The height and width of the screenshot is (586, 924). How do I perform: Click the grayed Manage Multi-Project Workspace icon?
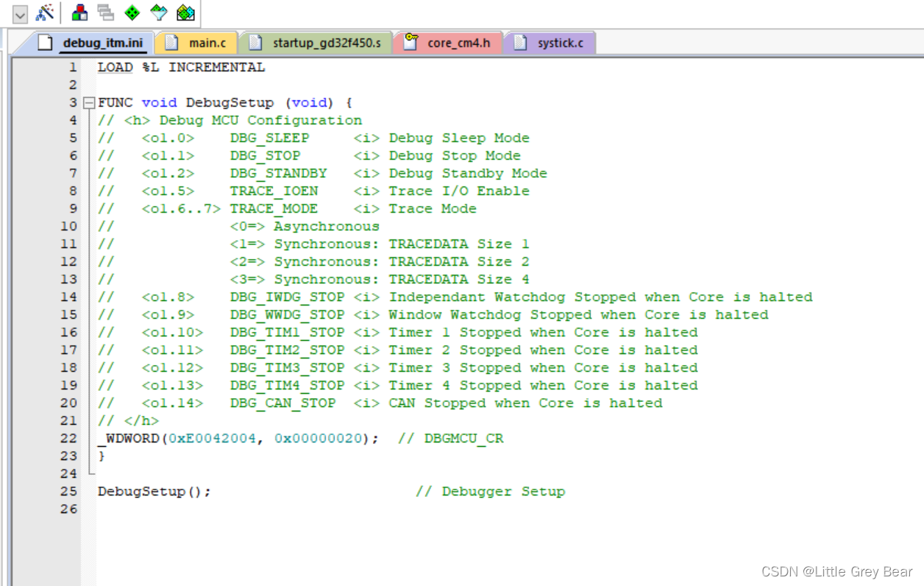(106, 13)
